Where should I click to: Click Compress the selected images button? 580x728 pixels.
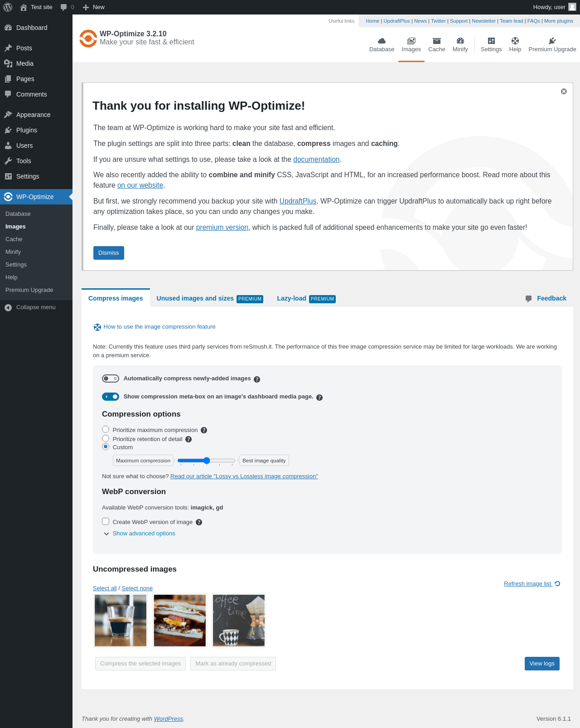pos(140,664)
